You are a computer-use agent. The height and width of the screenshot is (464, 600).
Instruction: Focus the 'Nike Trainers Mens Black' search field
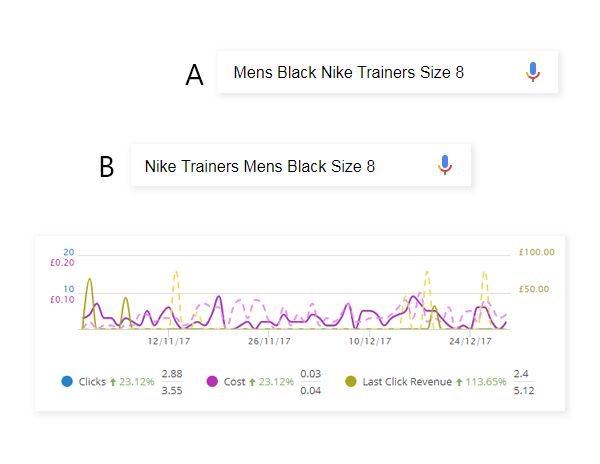tap(301, 165)
